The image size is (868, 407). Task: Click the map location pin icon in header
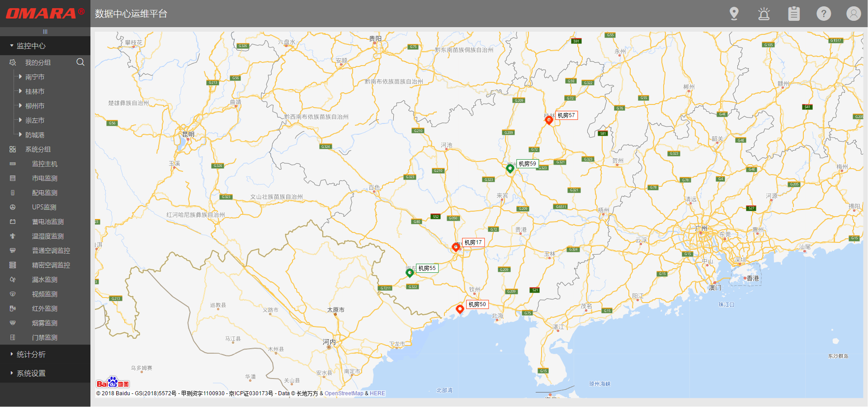(x=734, y=14)
